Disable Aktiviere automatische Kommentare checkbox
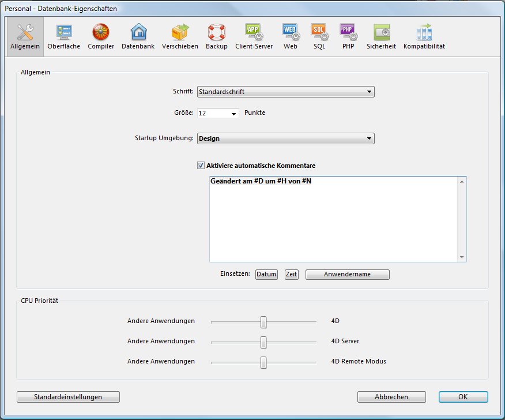 click(x=201, y=166)
